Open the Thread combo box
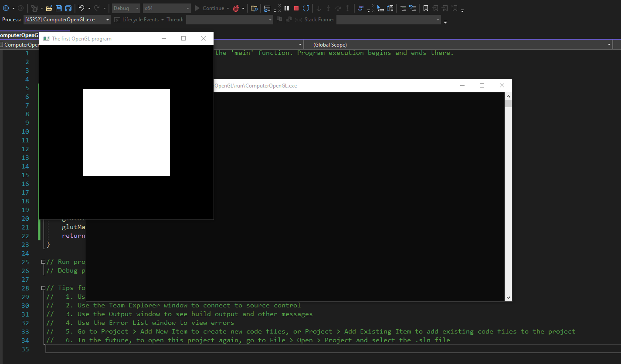The width and height of the screenshot is (621, 364). click(229, 20)
